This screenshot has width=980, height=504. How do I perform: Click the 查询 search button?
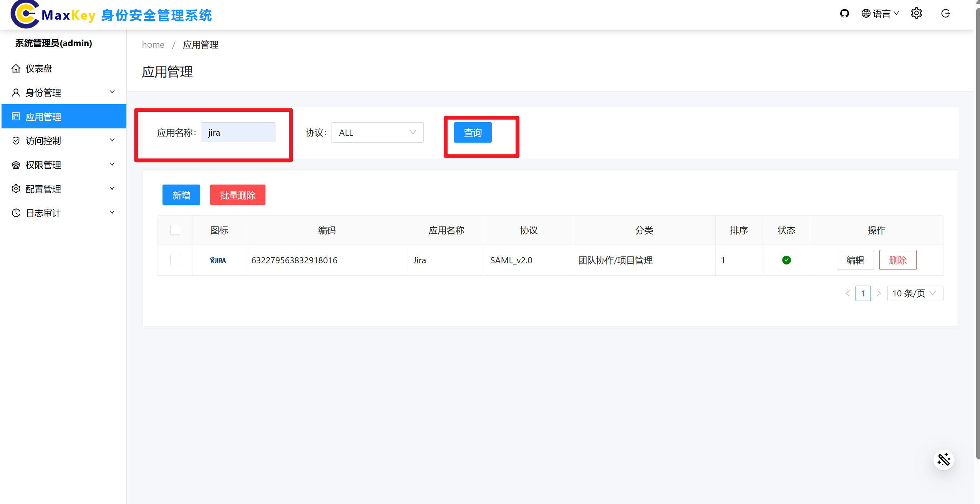[x=473, y=133]
